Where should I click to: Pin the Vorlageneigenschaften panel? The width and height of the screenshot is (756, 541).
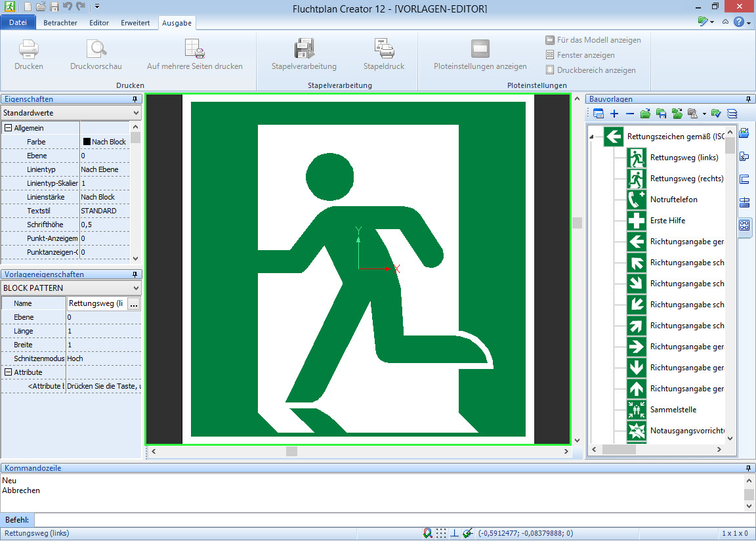click(x=135, y=274)
